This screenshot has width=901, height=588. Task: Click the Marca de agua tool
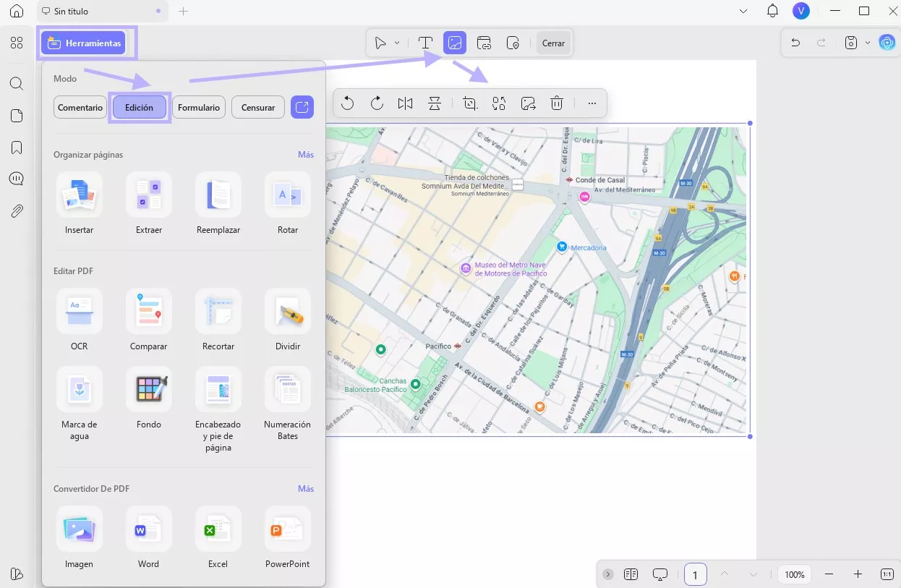[x=79, y=404]
